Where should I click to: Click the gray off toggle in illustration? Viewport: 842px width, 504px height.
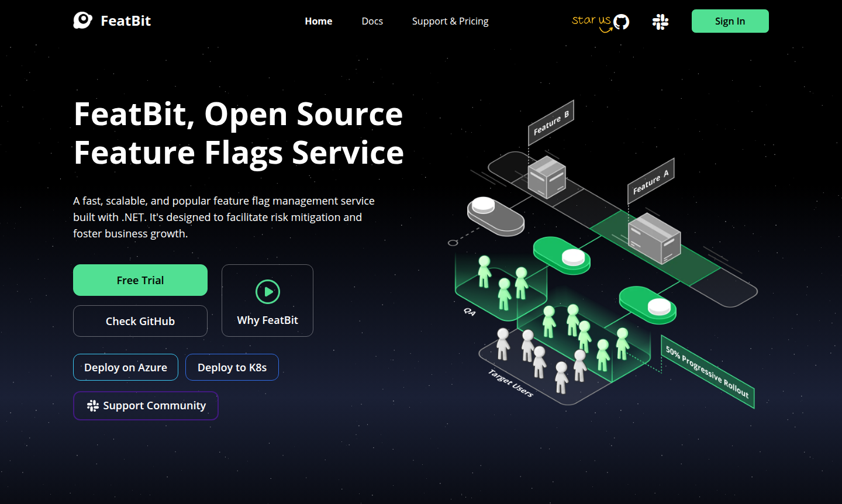[x=495, y=216]
